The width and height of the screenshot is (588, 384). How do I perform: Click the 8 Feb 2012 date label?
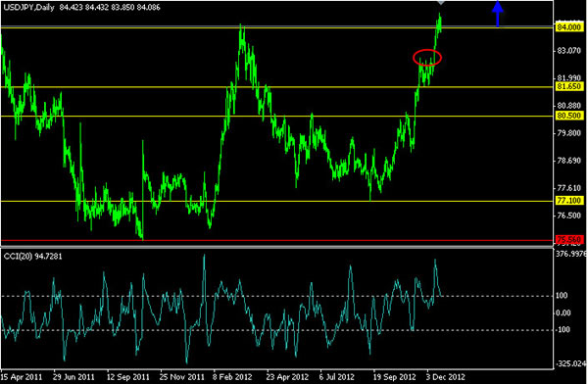point(232,377)
